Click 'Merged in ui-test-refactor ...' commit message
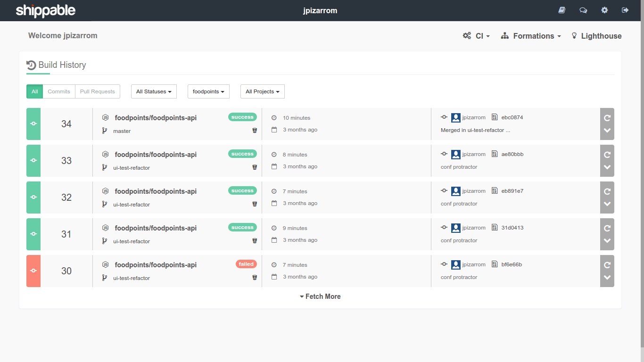 (475, 130)
